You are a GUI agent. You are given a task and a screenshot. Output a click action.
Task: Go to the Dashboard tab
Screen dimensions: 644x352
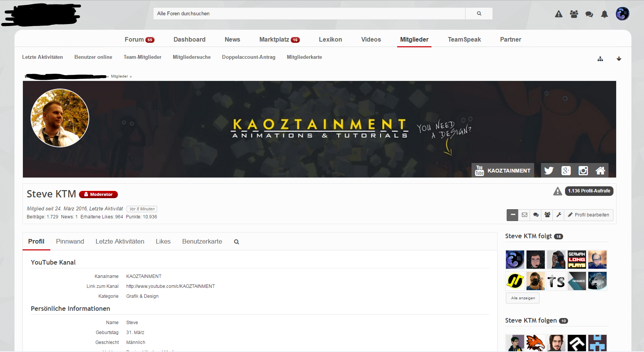click(x=190, y=39)
